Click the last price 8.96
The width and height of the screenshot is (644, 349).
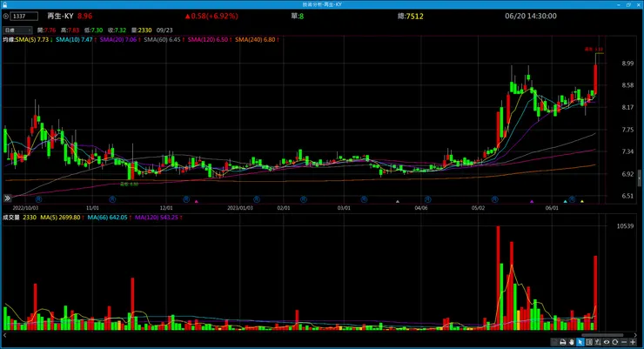pos(84,17)
